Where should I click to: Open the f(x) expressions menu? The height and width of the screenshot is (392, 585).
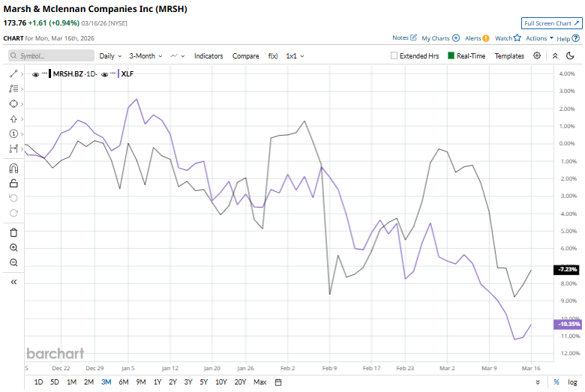(x=273, y=56)
